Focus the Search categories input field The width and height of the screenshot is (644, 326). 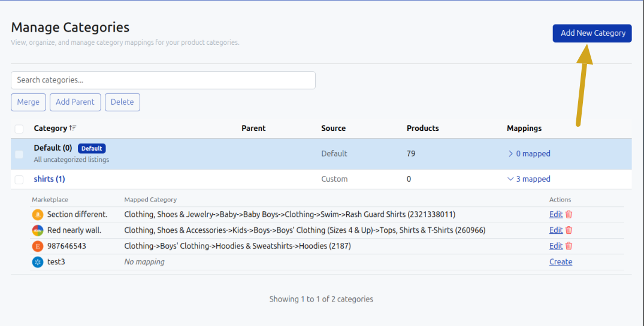163,80
